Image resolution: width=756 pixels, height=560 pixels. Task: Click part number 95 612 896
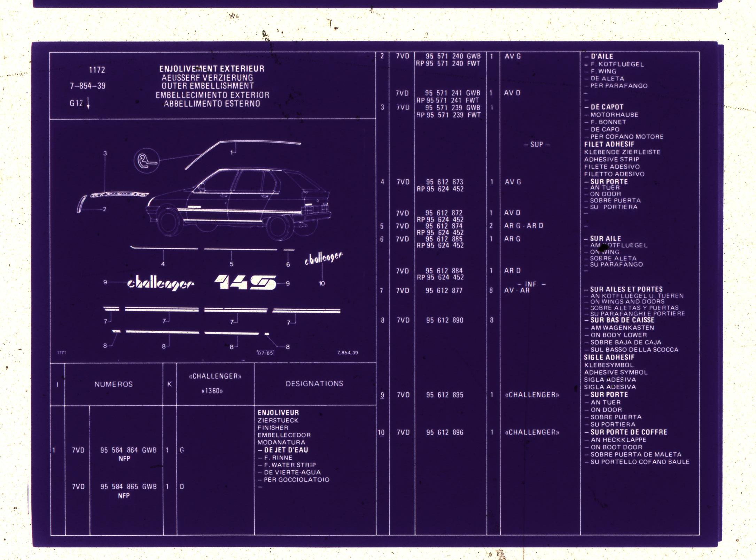445,432
